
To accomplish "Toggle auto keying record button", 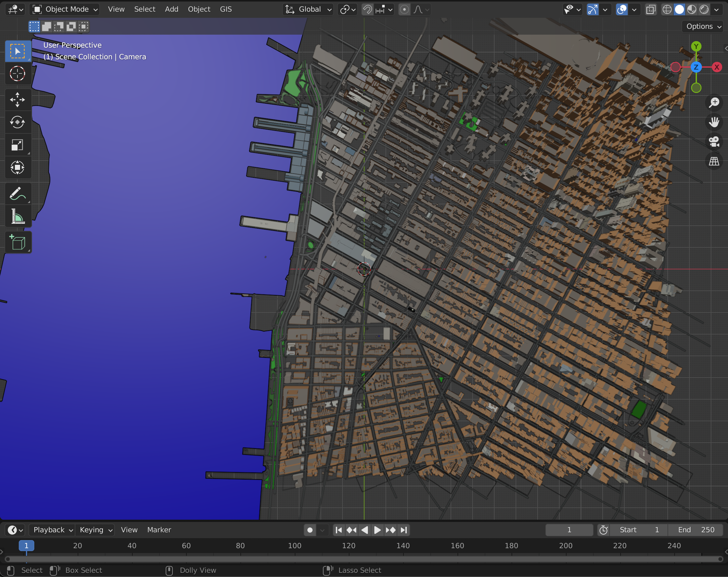I will pyautogui.click(x=310, y=530).
